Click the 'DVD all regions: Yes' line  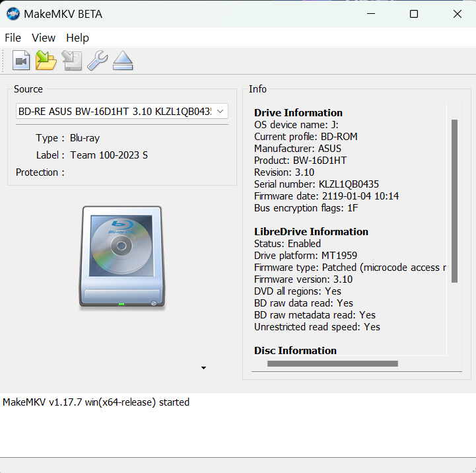(298, 291)
